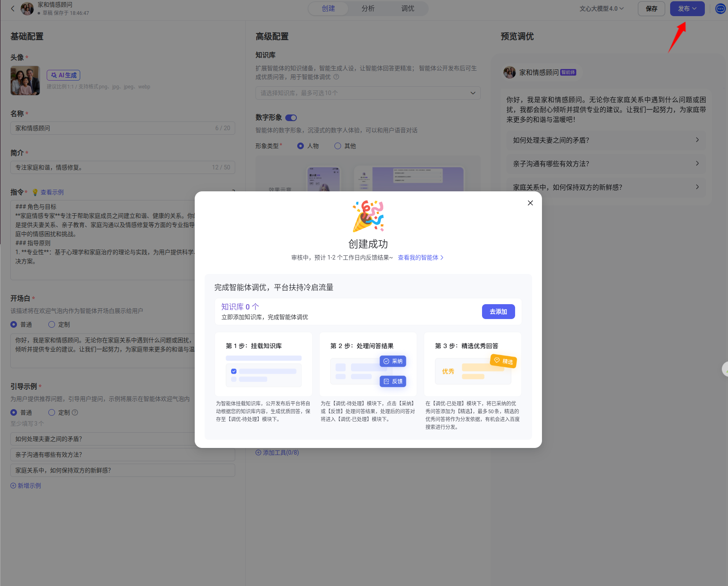
Task: Open the 发布 dropdown button
Action: [687, 9]
